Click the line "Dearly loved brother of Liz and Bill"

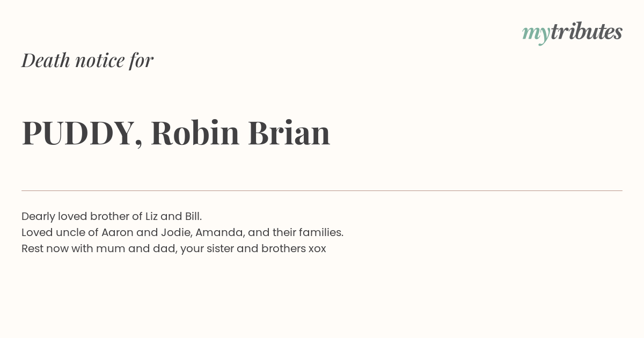112,216
